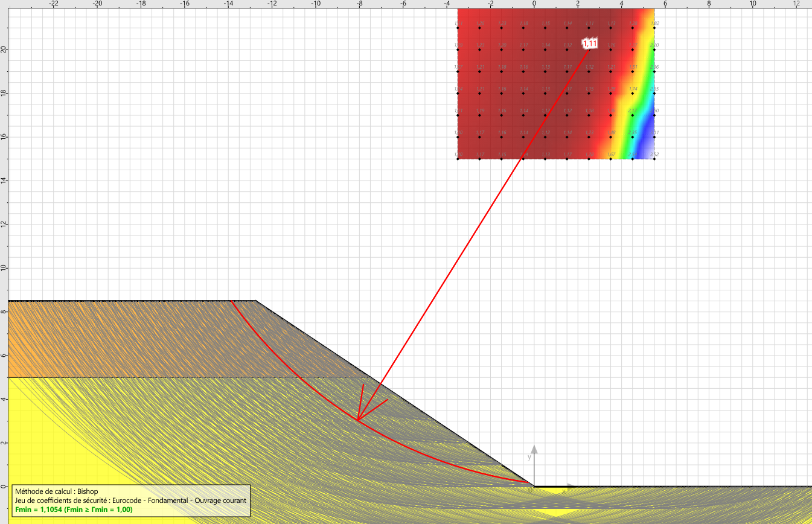Viewport: 812px width, 524px height.
Task: Select the grid value 1,82
Action: click(655, 24)
